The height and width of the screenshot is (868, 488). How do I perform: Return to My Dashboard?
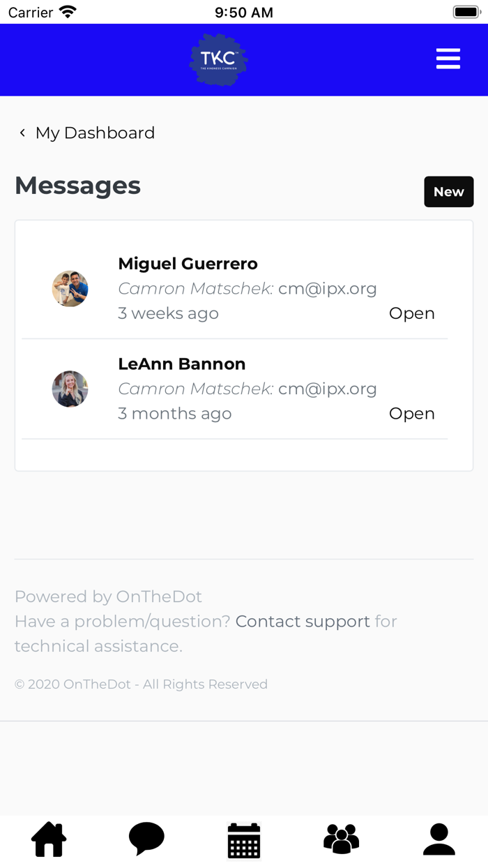click(x=95, y=133)
